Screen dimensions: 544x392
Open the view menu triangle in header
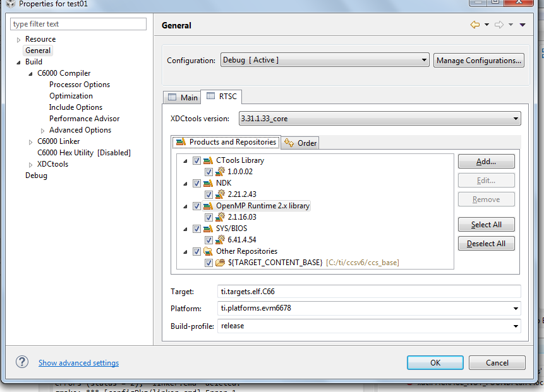click(x=523, y=25)
